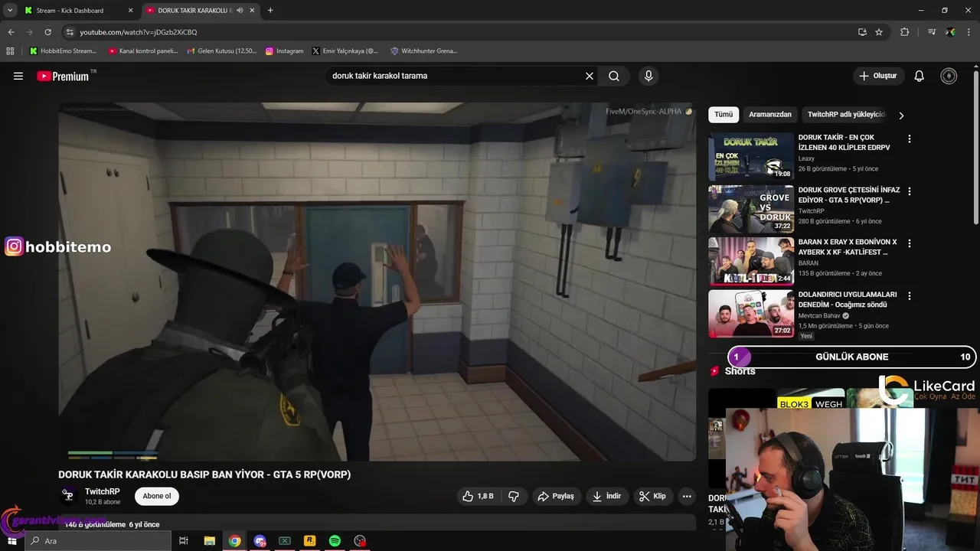
Task: Open more actions menu under video
Action: click(x=687, y=496)
